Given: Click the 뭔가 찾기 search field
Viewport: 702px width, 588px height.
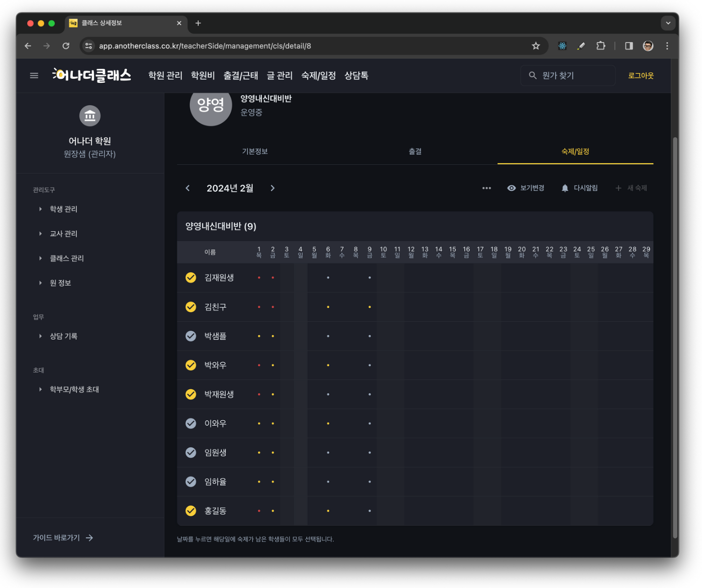Looking at the screenshot, I should [x=568, y=75].
